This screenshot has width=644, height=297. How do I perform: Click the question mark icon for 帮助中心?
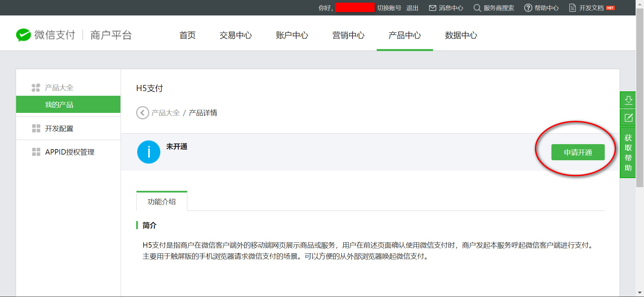[x=528, y=8]
